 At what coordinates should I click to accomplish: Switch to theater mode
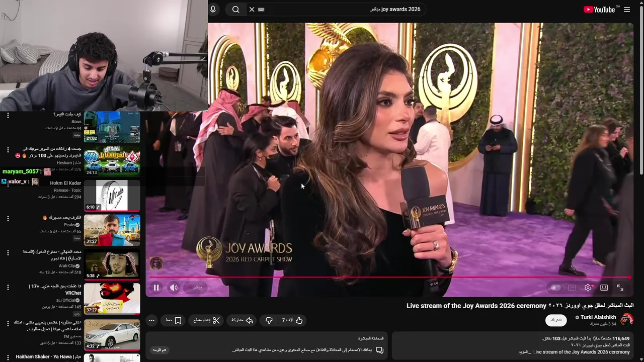pos(604,288)
